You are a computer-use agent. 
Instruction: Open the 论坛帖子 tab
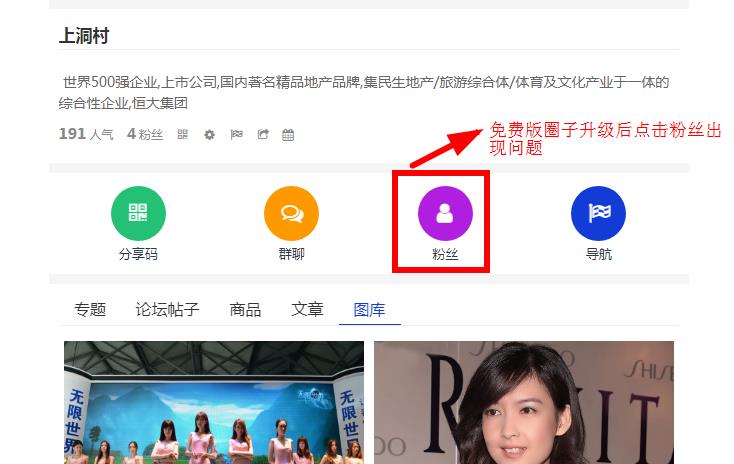[x=167, y=310]
